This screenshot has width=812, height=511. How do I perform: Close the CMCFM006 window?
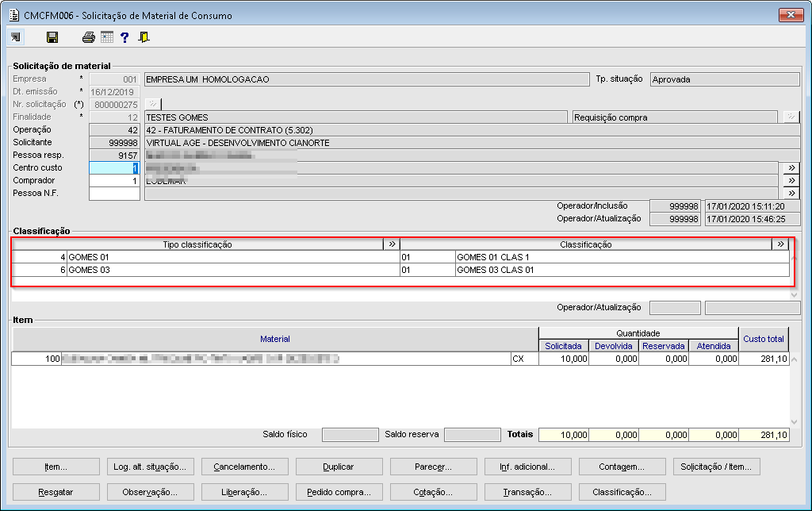(x=791, y=14)
